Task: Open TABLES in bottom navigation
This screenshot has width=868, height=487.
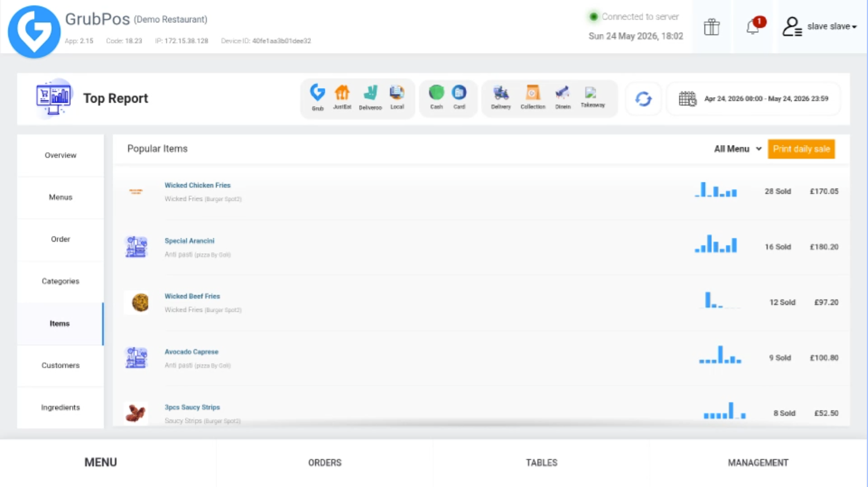Action: coord(541,462)
